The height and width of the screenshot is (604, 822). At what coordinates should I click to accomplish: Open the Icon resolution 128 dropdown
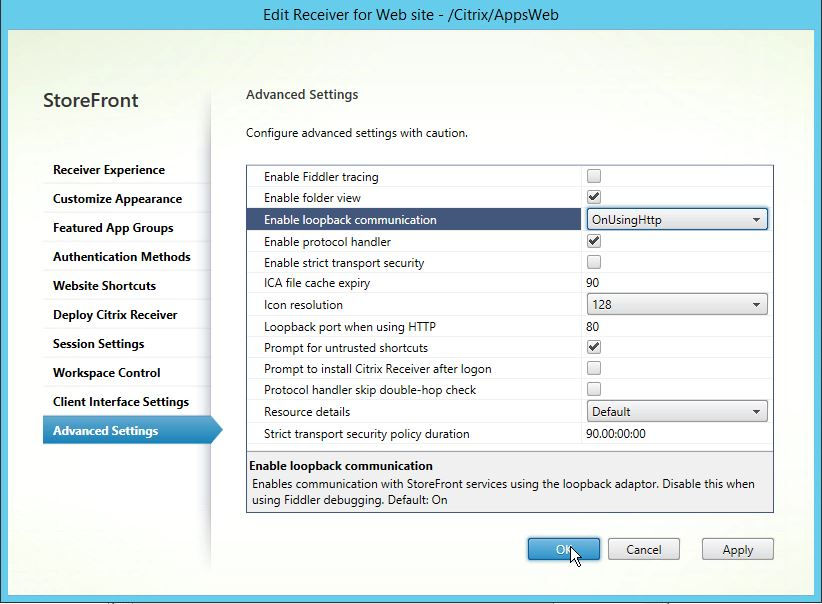pyautogui.click(x=677, y=304)
